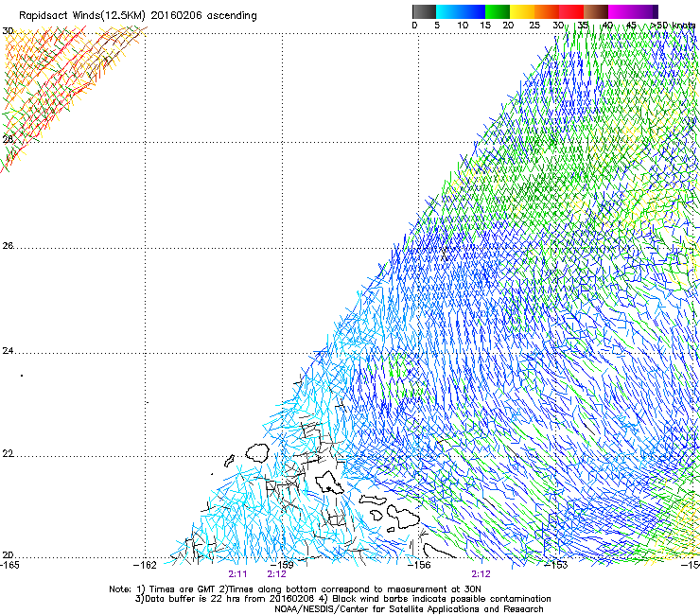Click the yellow 20-25 knots color swatch
The width and height of the screenshot is (700, 615).
pos(522,11)
